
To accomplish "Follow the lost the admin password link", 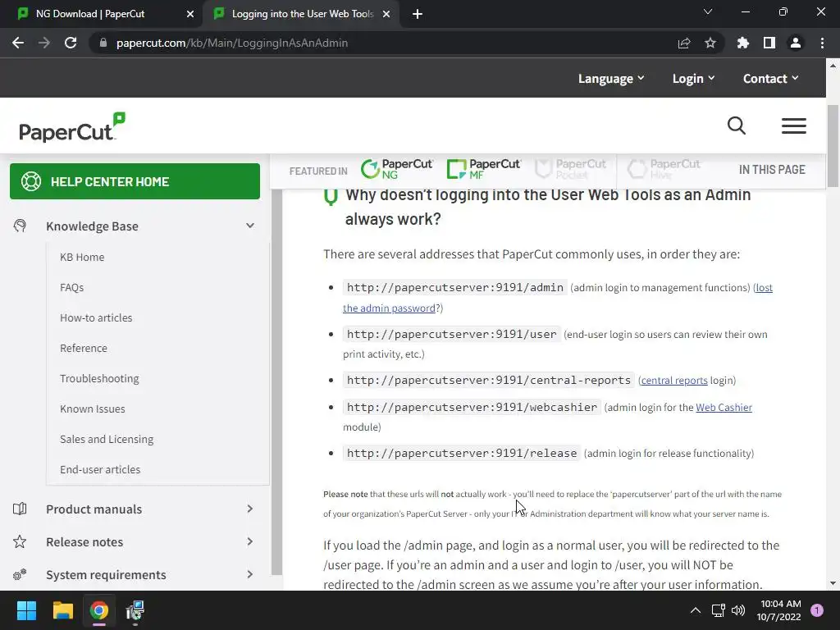I will pyautogui.click(x=389, y=308).
